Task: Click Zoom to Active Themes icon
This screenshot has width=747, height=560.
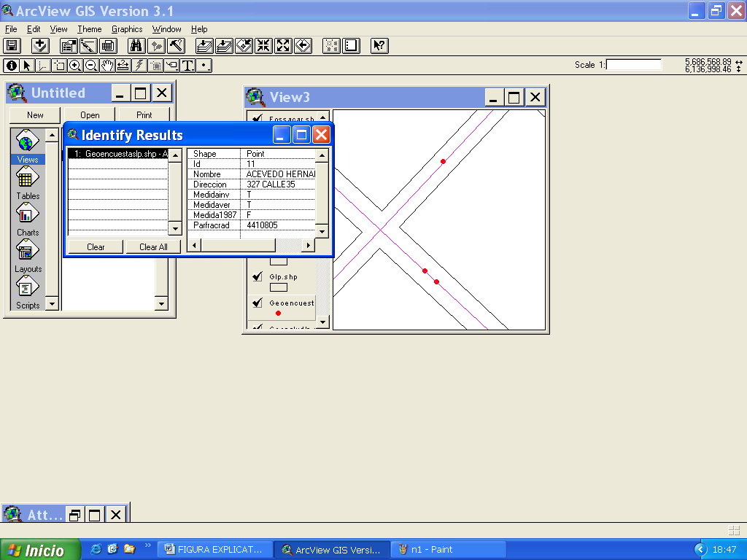Action: (x=224, y=46)
